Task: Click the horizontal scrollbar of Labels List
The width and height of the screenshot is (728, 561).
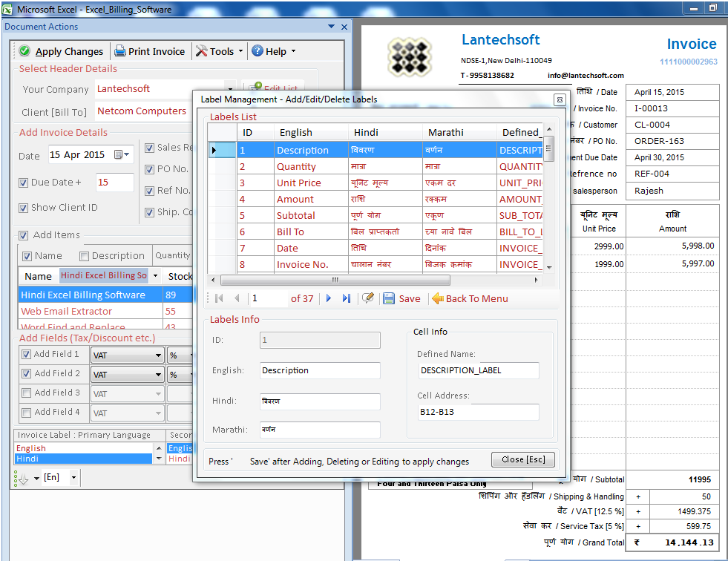Action: (335, 280)
